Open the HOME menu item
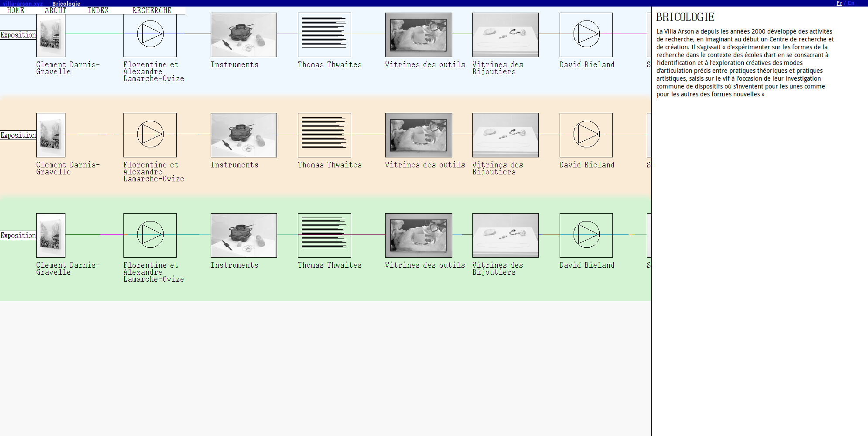This screenshot has width=868, height=436. click(x=16, y=10)
